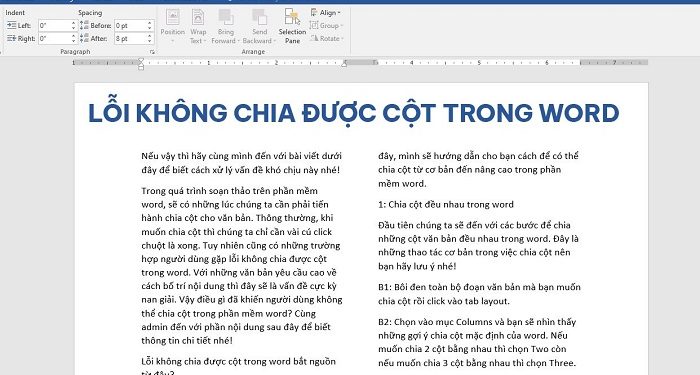Click the paragraph starting 'B2: Chọn vào mục Columns'
This screenshot has width=700, height=375.
click(477, 342)
